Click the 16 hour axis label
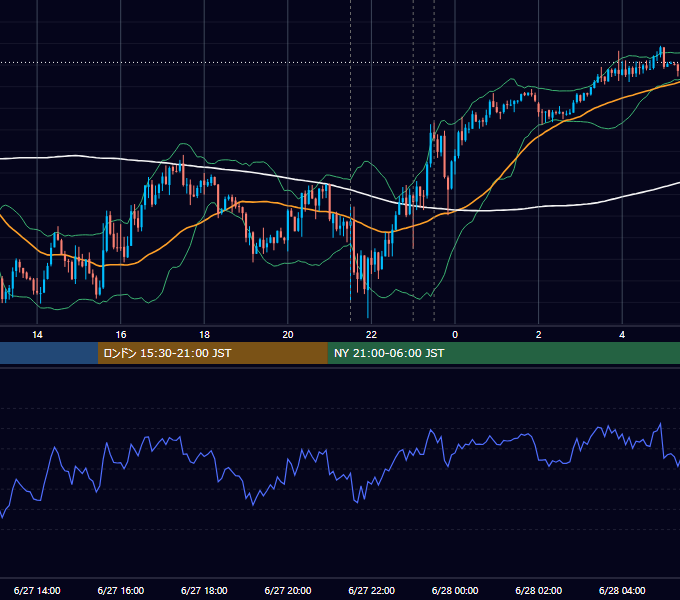680x600 pixels. 121,335
